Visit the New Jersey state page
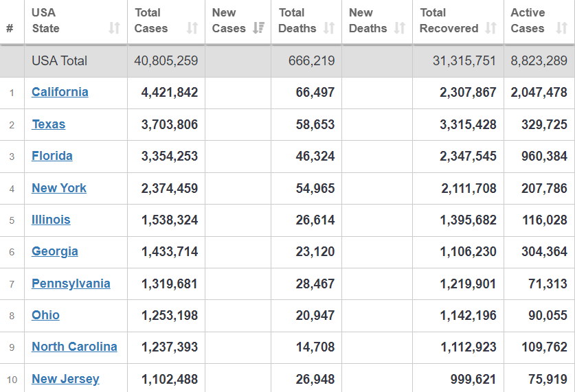Viewport: 575px width, 392px height. click(x=65, y=379)
